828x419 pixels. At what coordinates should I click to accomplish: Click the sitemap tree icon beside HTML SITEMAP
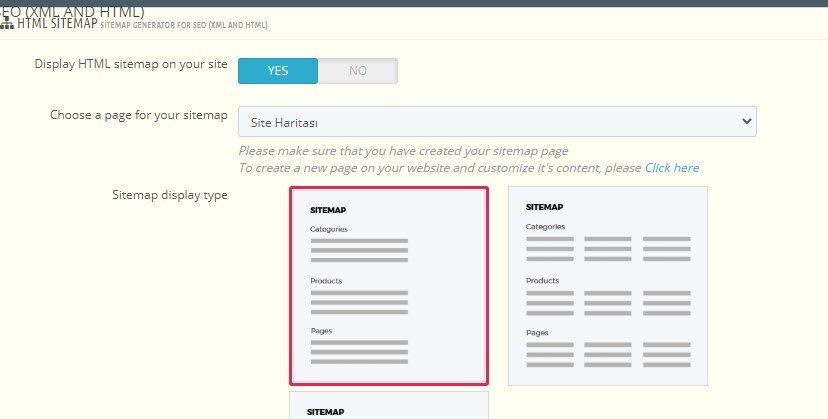[x=7, y=24]
